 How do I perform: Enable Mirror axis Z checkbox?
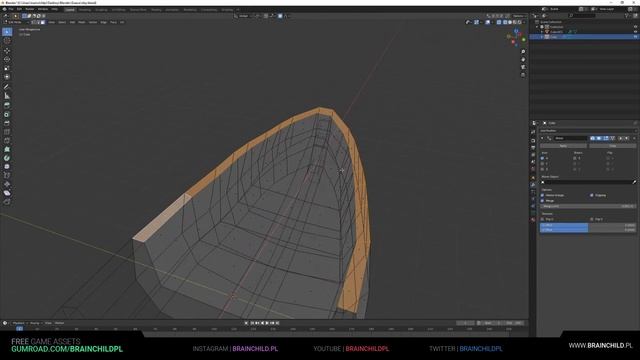pos(542,169)
